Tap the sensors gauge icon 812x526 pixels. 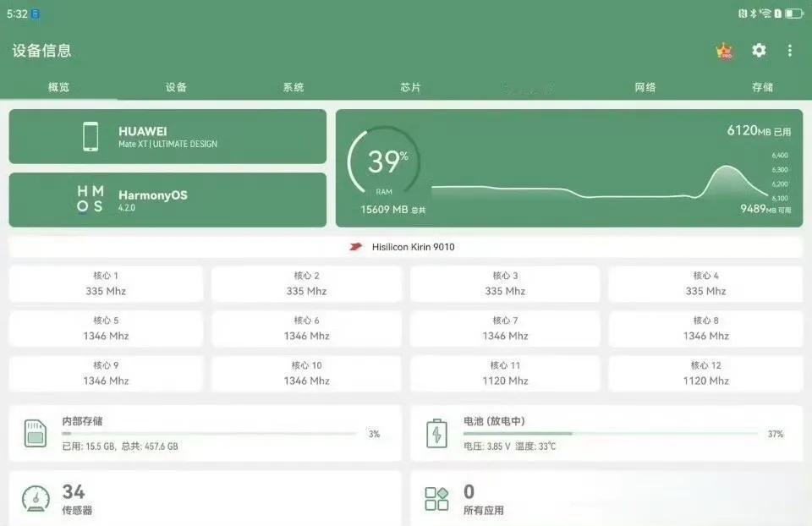[x=36, y=499]
